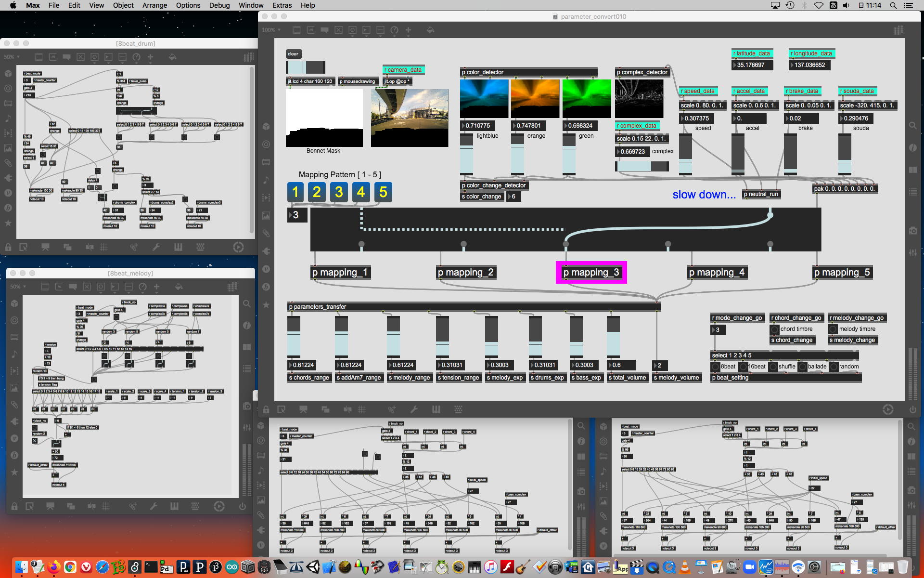Lock the parameter_convert010 patcher
The image size is (924, 578).
pyautogui.click(x=266, y=409)
